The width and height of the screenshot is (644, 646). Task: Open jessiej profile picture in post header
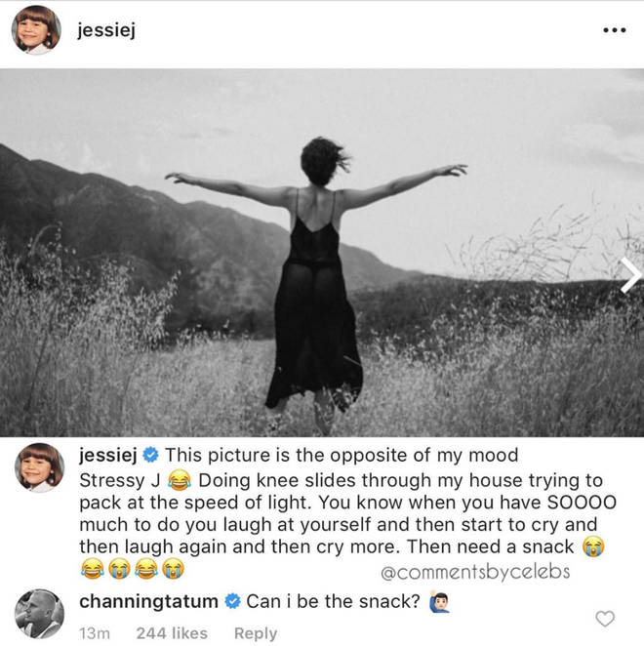point(36,29)
